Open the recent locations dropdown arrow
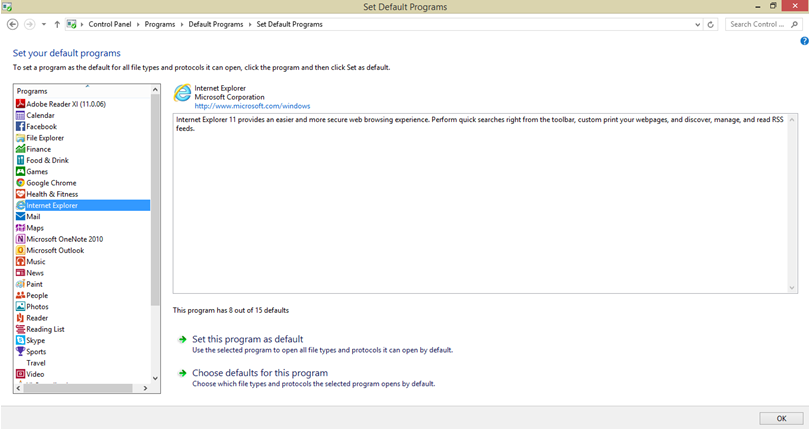Screen dimensions: 809x429 44,24
